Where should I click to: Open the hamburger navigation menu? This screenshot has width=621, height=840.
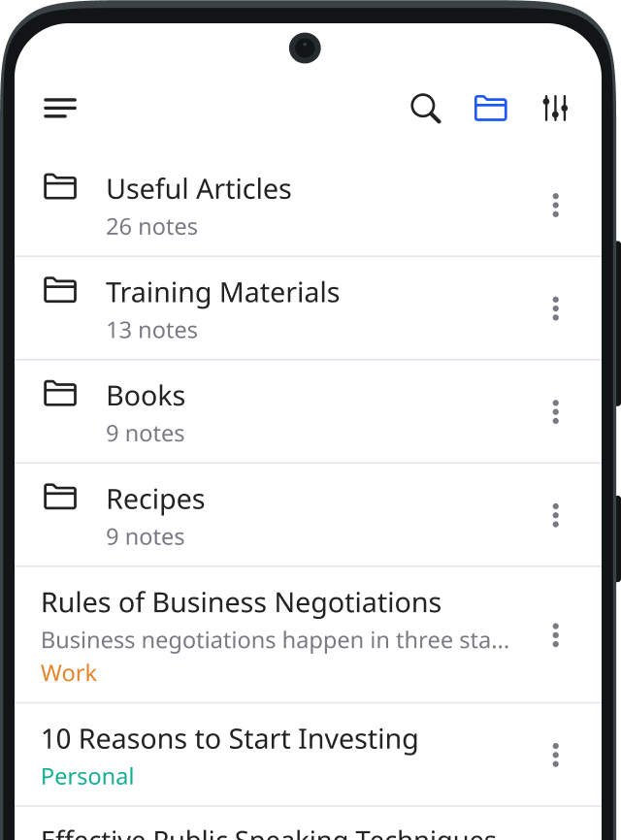[60, 109]
